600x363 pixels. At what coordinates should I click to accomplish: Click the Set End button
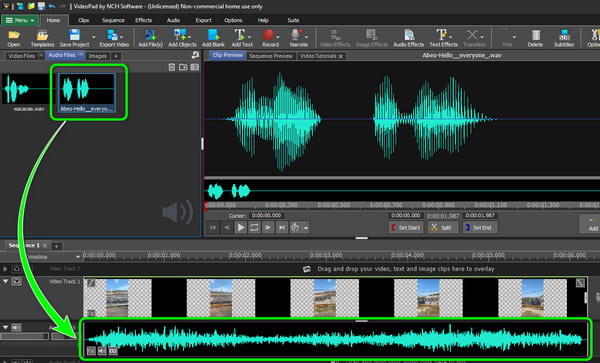click(479, 228)
